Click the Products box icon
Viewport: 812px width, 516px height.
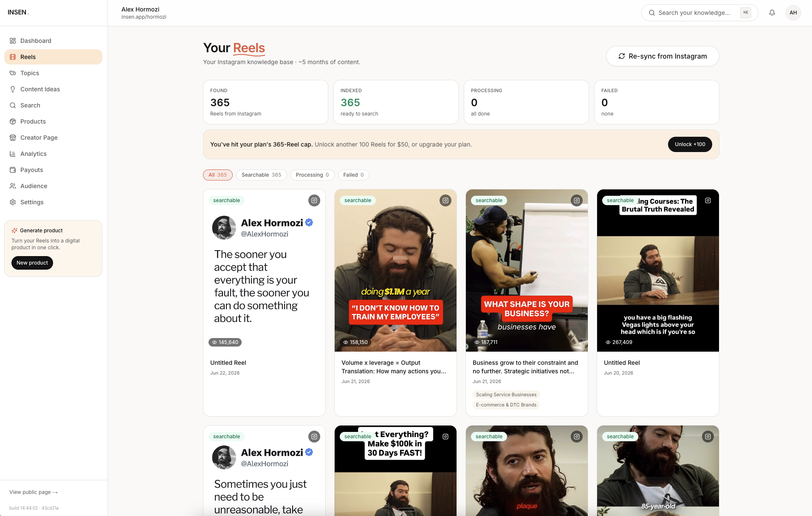[x=13, y=121]
